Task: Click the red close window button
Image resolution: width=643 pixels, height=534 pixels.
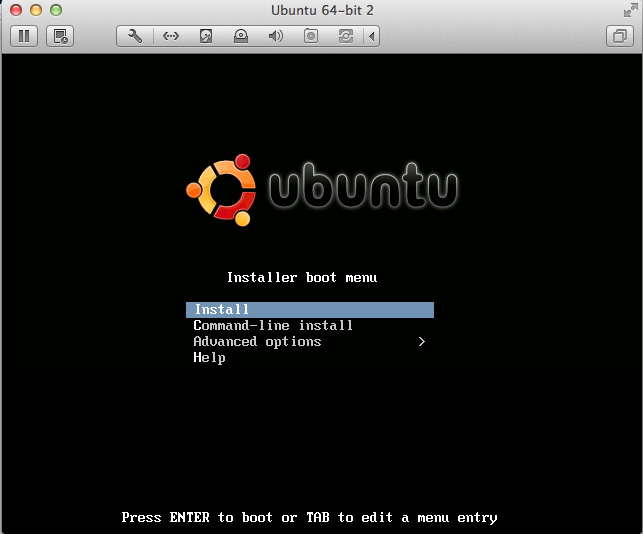Action: tap(16, 10)
